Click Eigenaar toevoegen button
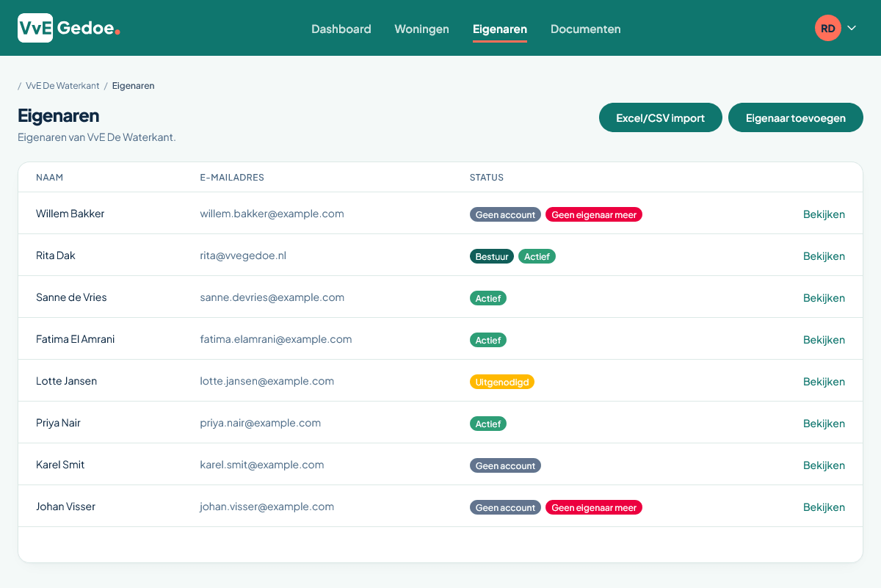Screen dimensions: 881x588 coord(796,117)
